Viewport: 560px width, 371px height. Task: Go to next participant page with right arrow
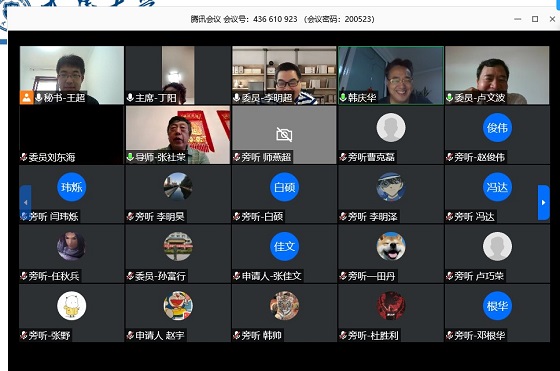coord(544,202)
